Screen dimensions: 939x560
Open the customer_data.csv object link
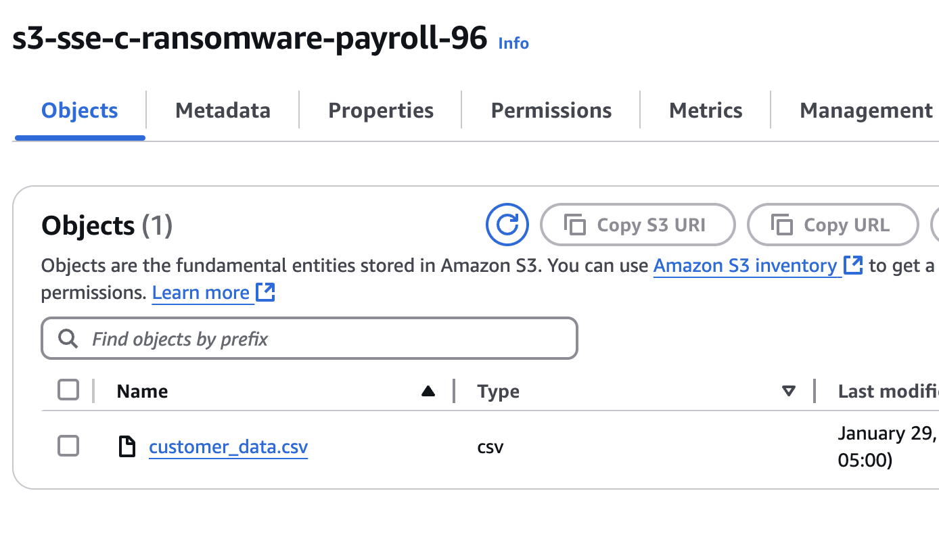pyautogui.click(x=228, y=447)
